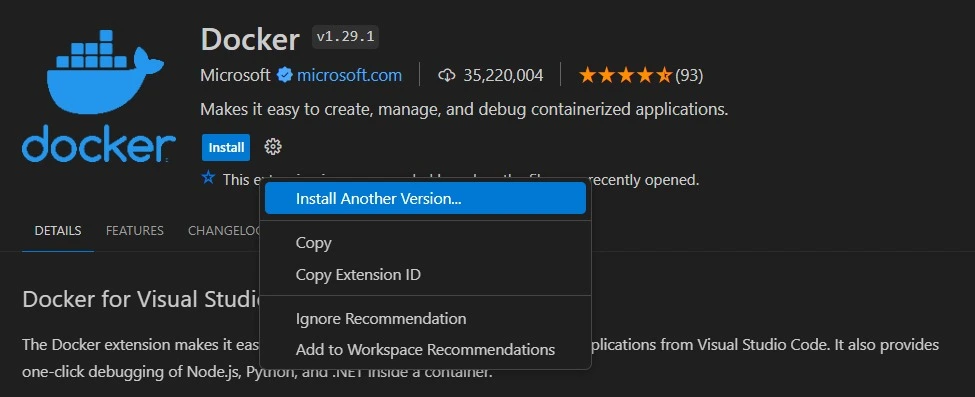Click the Docker extension title
The image size is (975, 397).
click(x=250, y=40)
